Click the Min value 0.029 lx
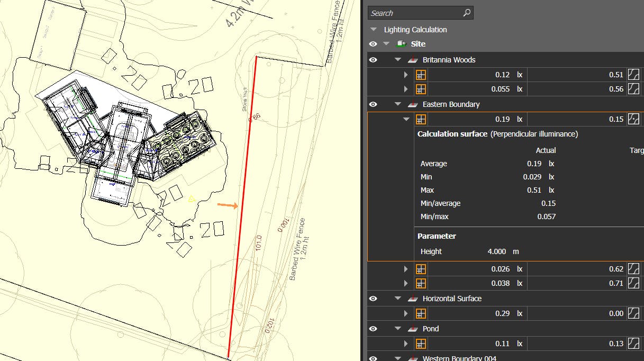 coord(539,177)
